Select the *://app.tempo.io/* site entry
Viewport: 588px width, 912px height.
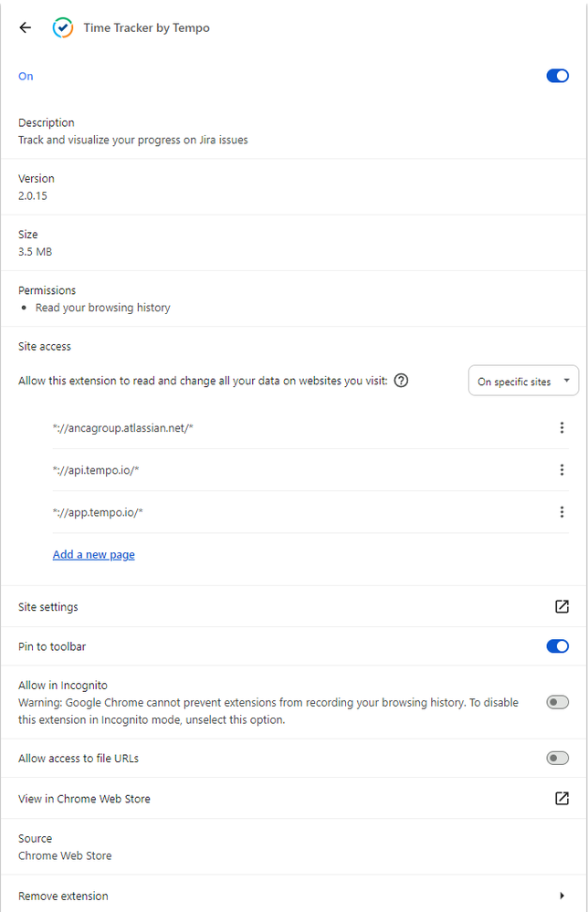pyautogui.click(x=98, y=512)
